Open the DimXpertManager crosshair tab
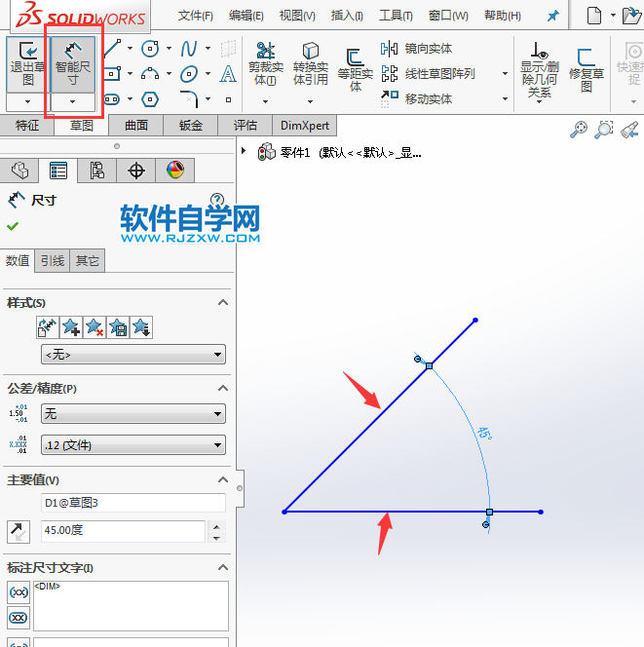 click(x=136, y=171)
